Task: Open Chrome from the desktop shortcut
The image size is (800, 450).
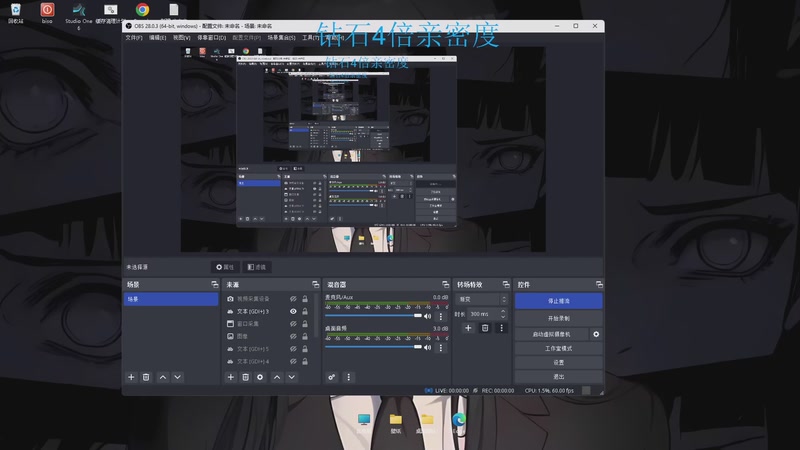Action: click(142, 10)
